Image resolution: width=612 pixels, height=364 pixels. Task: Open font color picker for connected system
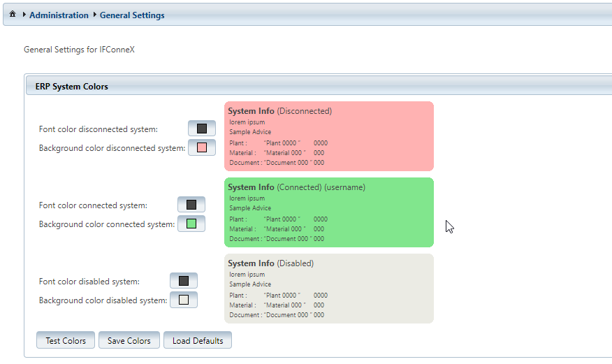coord(191,205)
